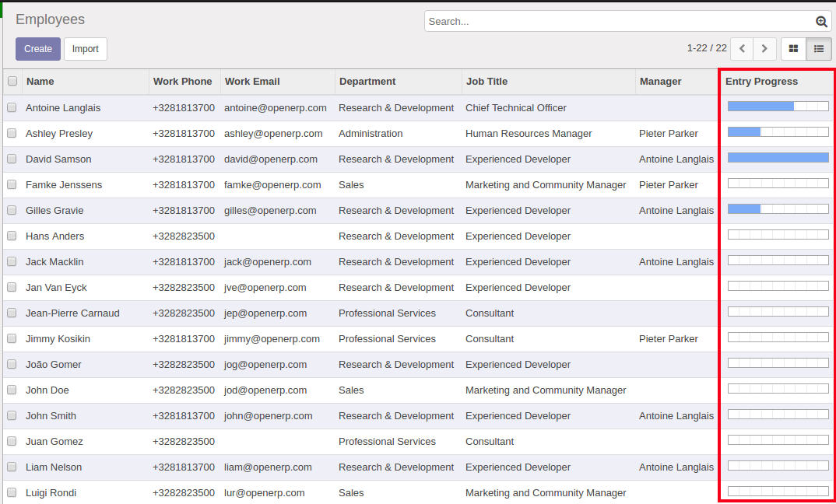
Task: Switch to list view
Action: tap(819, 48)
